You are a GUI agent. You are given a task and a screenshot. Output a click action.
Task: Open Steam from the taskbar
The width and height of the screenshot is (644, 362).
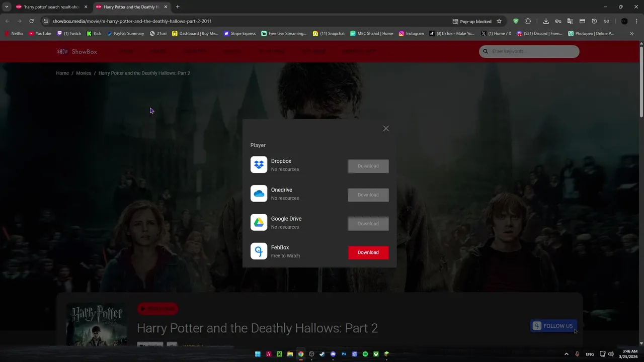point(322,354)
